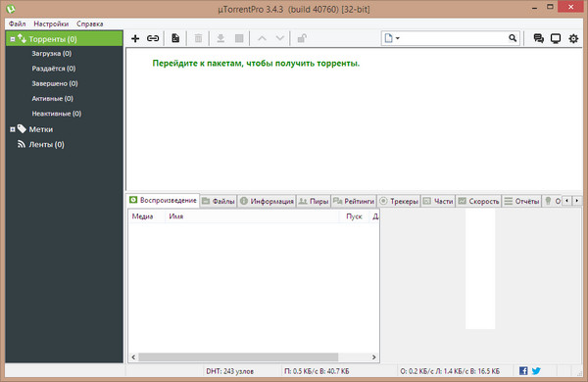Click the Add Torrent plus icon
The image size is (588, 382).
coord(135,38)
